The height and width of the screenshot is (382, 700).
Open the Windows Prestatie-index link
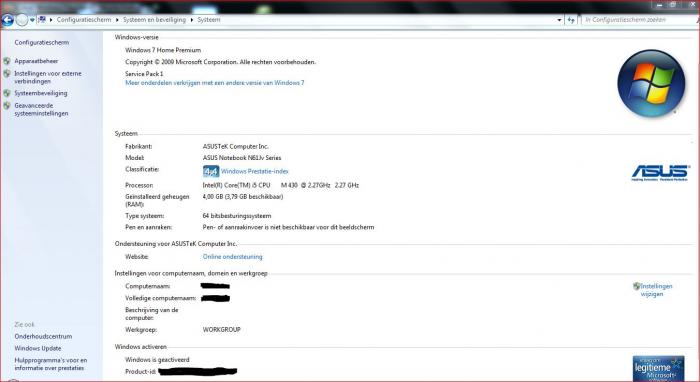click(x=254, y=171)
